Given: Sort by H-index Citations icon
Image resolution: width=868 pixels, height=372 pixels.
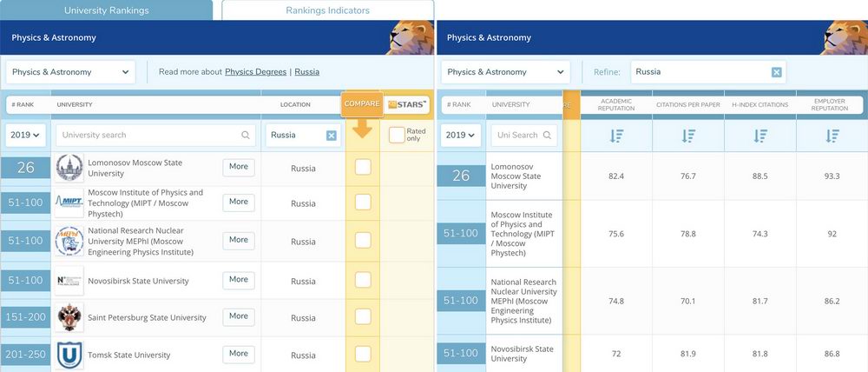Looking at the screenshot, I should coord(760,136).
